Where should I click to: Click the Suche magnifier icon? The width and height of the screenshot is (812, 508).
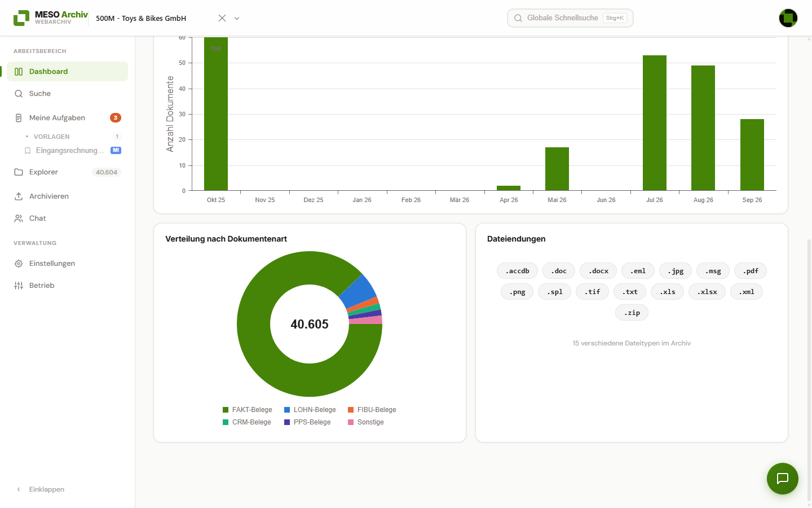19,94
